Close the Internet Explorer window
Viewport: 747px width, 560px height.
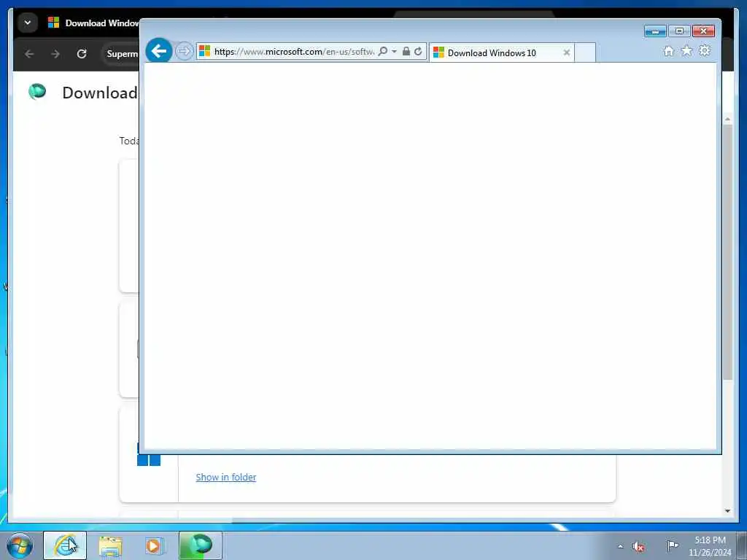point(704,31)
